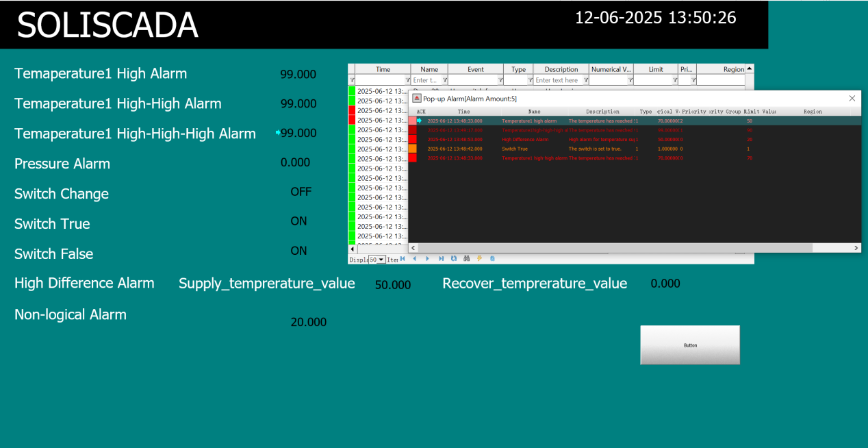This screenshot has width=868, height=448.
Task: Click the Supply temperature value 50.000
Action: click(x=393, y=285)
